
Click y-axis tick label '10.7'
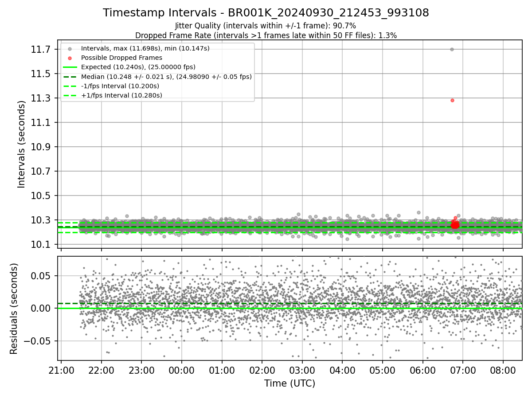(x=41, y=171)
